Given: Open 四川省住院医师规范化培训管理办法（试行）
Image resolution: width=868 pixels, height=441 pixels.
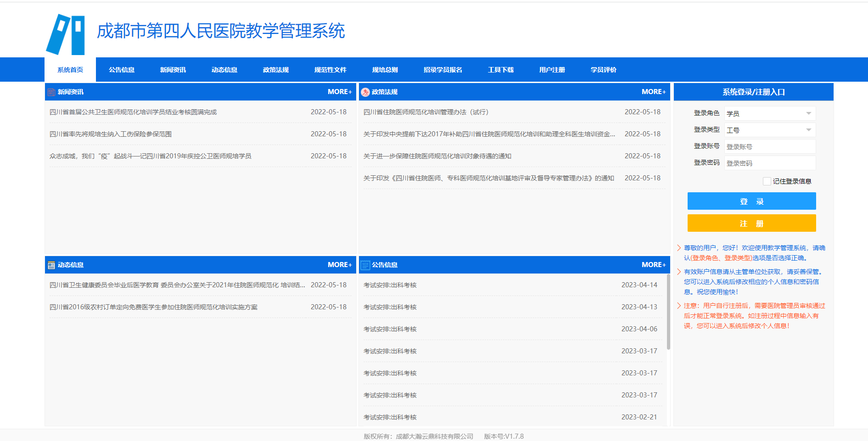Looking at the screenshot, I should point(426,112).
